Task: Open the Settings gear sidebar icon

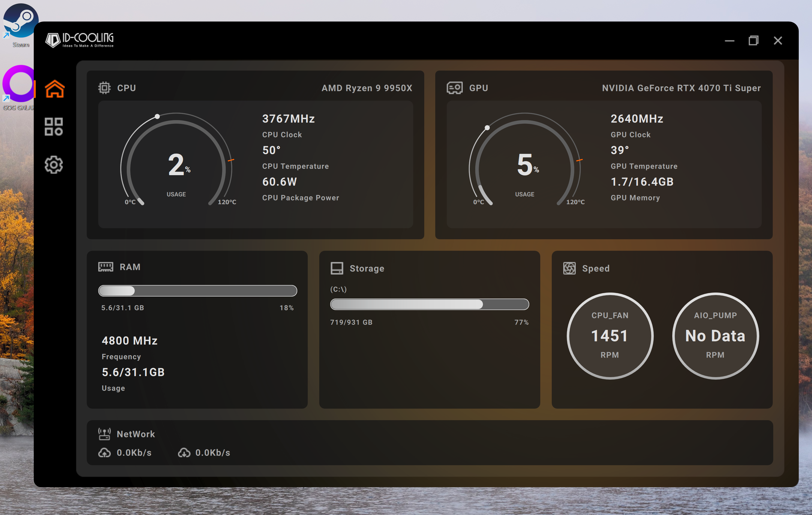Action: click(x=53, y=165)
